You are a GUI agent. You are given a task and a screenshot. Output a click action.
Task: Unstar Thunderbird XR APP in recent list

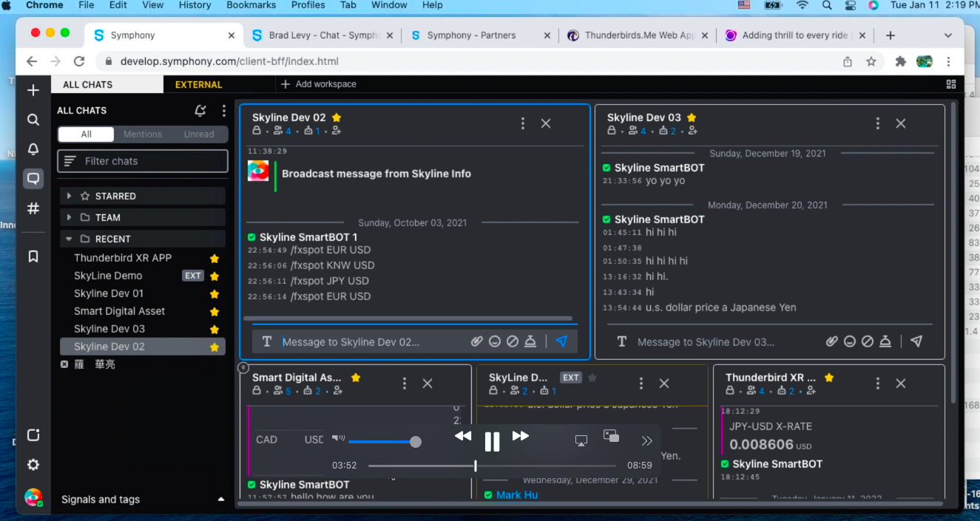(214, 259)
